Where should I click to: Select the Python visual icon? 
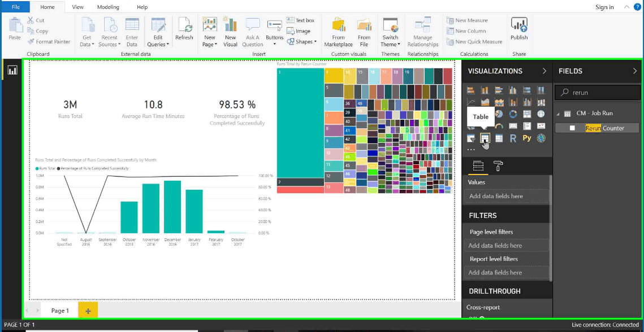tap(527, 138)
